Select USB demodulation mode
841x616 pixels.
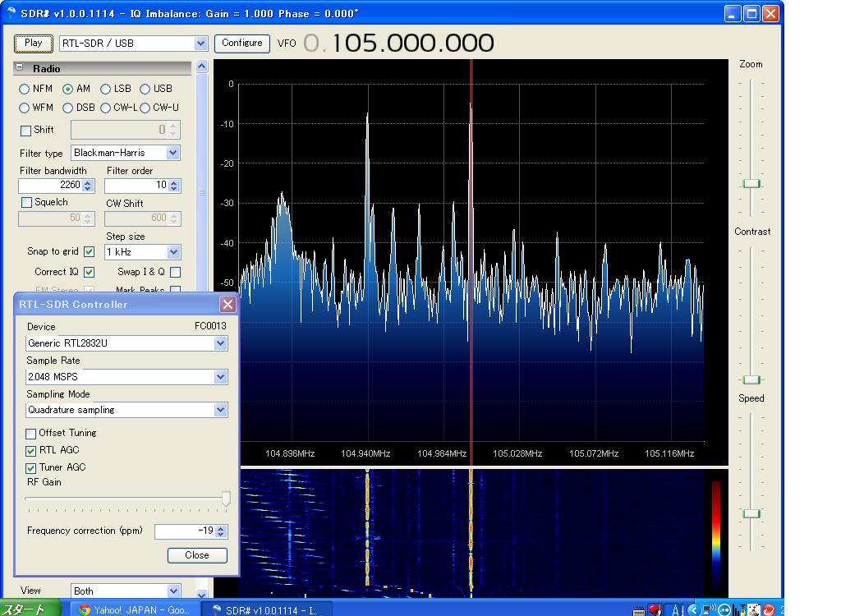point(145,89)
